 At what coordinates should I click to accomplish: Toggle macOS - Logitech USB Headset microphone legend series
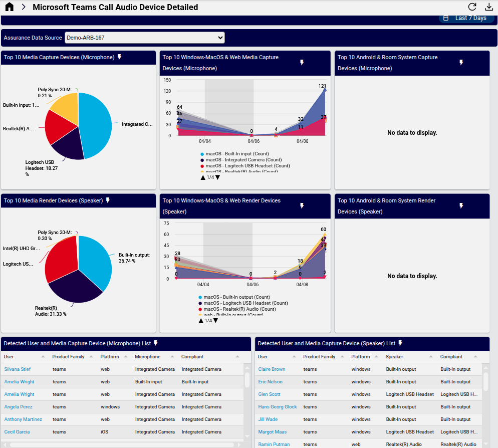click(x=245, y=166)
